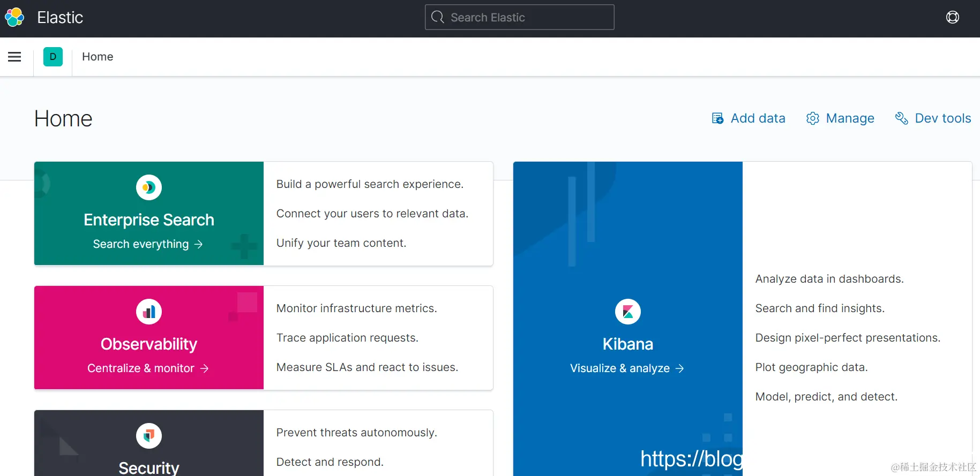The image size is (980, 476).
Task: Click the Elastic logo icon
Action: (14, 17)
